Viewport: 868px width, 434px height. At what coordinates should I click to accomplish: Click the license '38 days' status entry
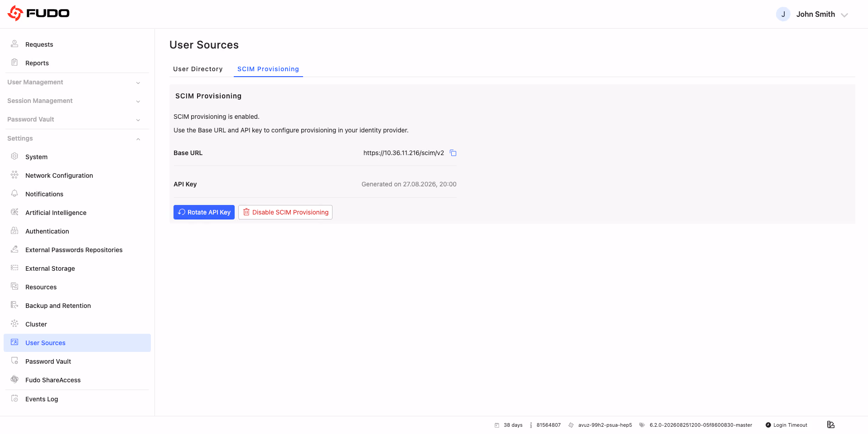[508, 425]
